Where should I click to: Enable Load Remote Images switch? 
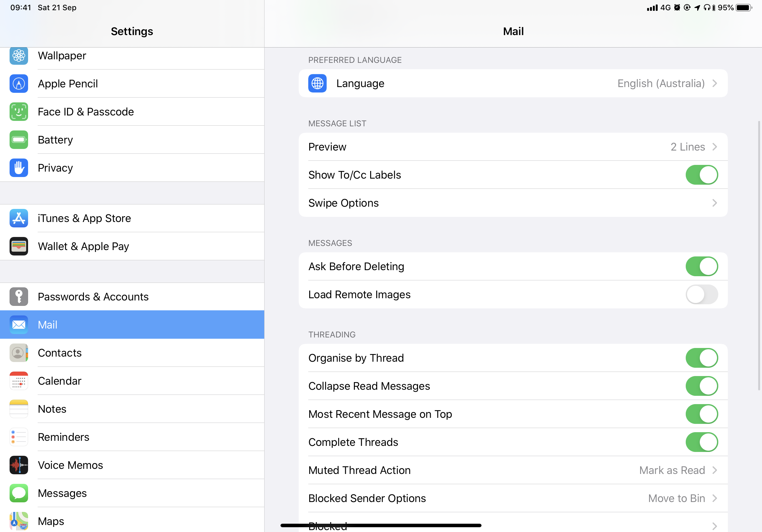(x=702, y=294)
